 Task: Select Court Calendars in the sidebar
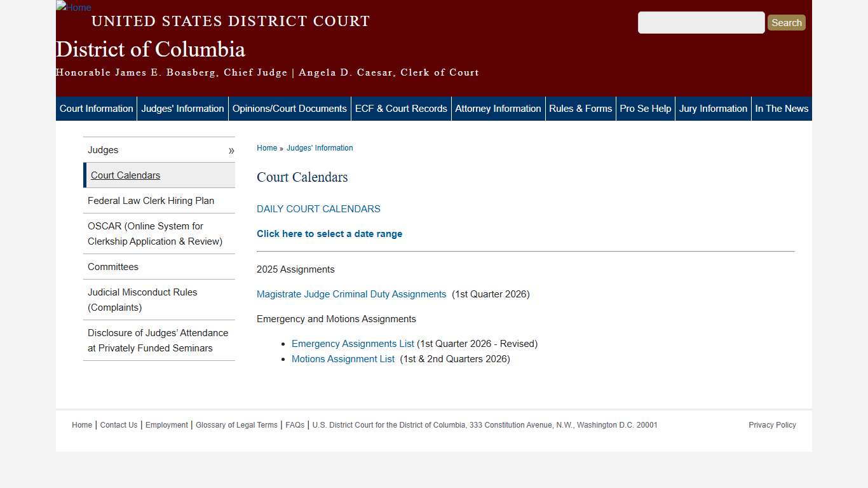coord(125,175)
